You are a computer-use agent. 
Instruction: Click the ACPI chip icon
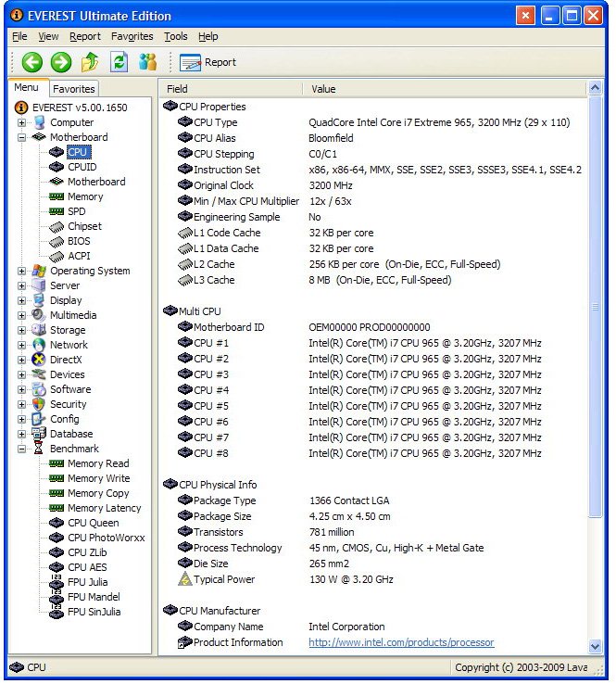[x=57, y=257]
